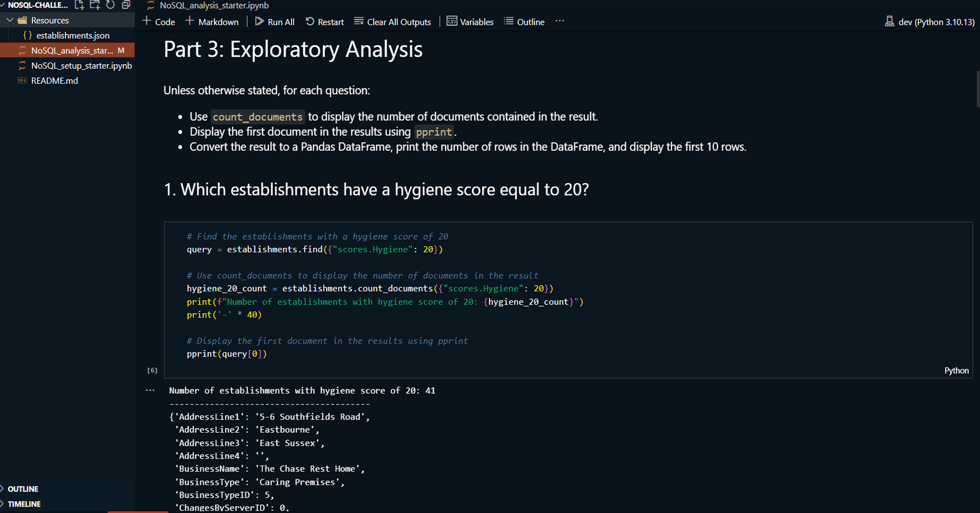Restart the notebook kernel
This screenshot has height=513, width=980.
click(324, 22)
